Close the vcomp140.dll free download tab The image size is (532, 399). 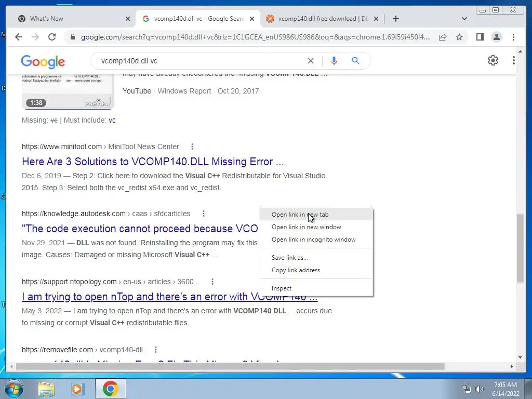tap(376, 19)
